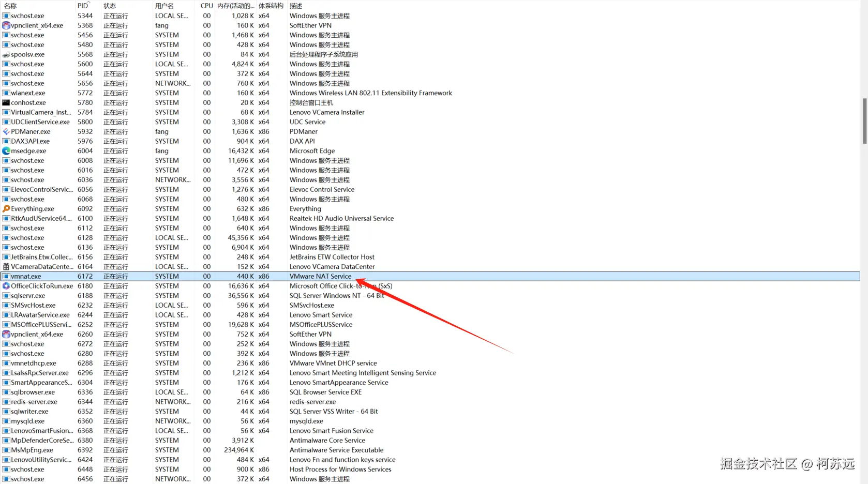Click the vpnclient_x64.exe icon for PID 5368
Image resolution: width=868 pixels, height=484 pixels.
[x=6, y=25]
